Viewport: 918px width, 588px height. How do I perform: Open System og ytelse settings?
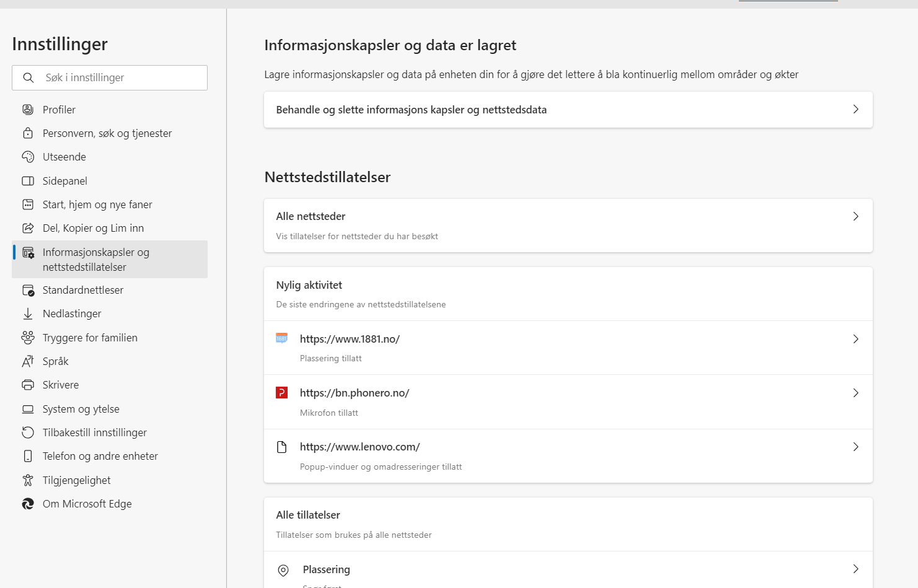[x=81, y=409]
